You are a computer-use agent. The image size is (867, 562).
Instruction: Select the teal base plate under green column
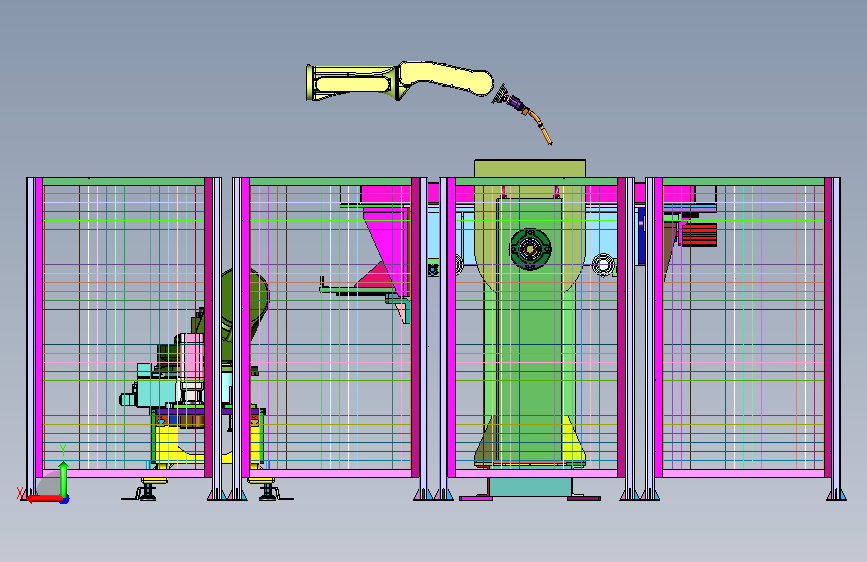click(x=531, y=487)
